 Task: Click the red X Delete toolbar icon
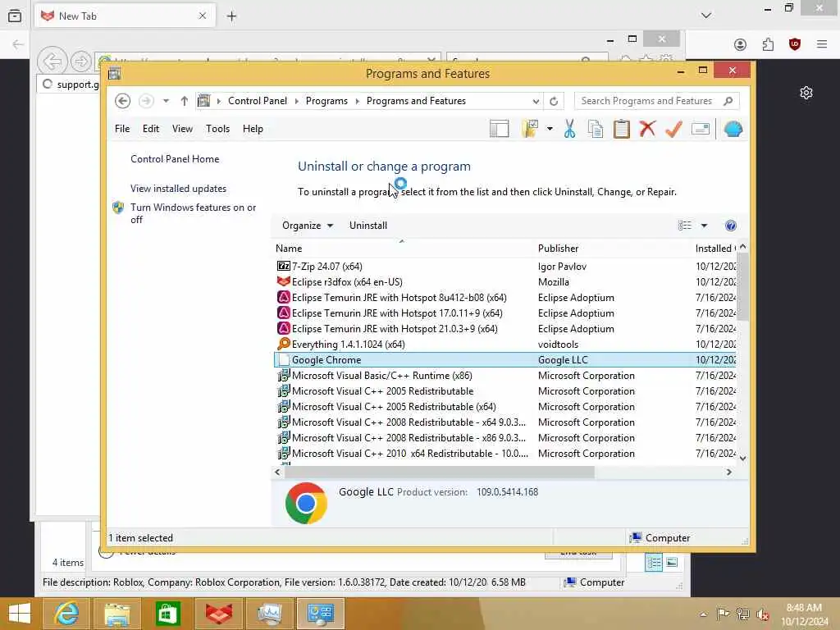coord(648,129)
